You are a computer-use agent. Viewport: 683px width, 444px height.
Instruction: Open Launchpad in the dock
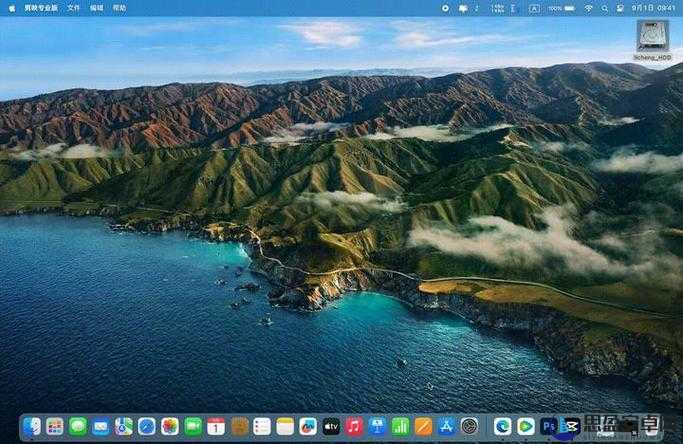55,427
